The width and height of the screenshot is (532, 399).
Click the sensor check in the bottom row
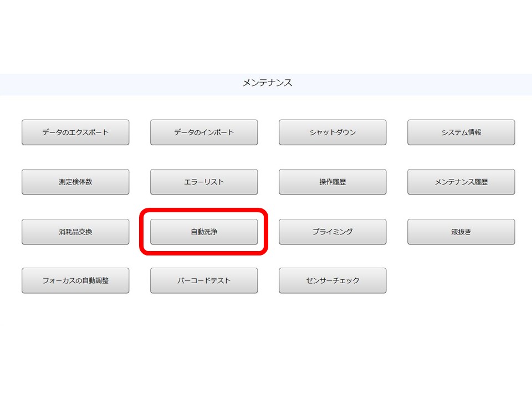pos(332,280)
